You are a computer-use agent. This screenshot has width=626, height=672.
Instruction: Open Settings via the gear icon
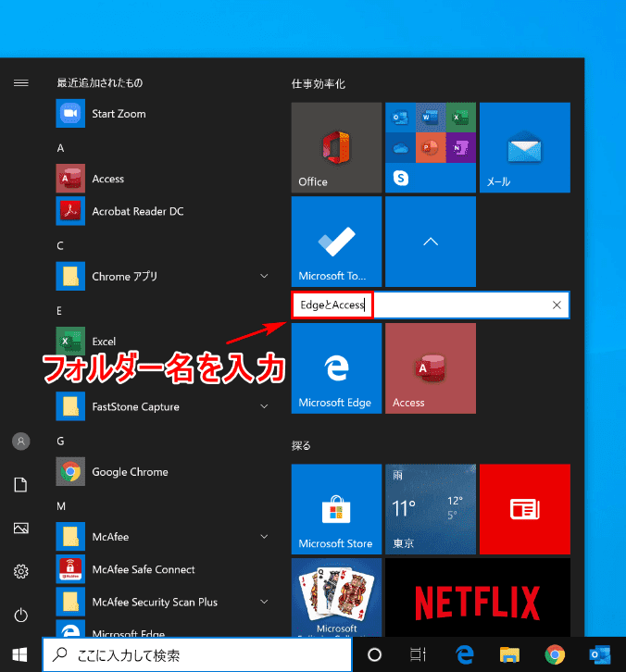click(x=21, y=571)
